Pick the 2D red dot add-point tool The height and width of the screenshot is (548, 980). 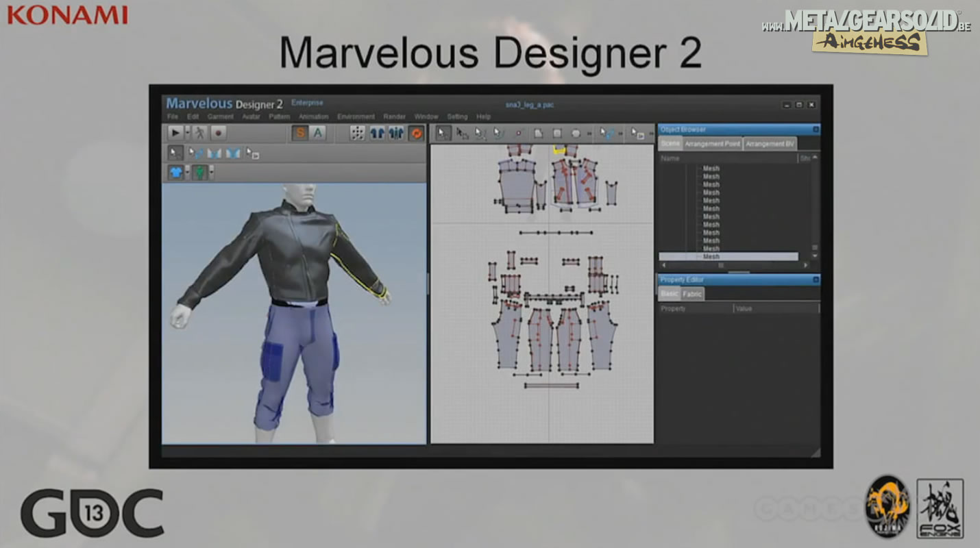click(x=518, y=134)
